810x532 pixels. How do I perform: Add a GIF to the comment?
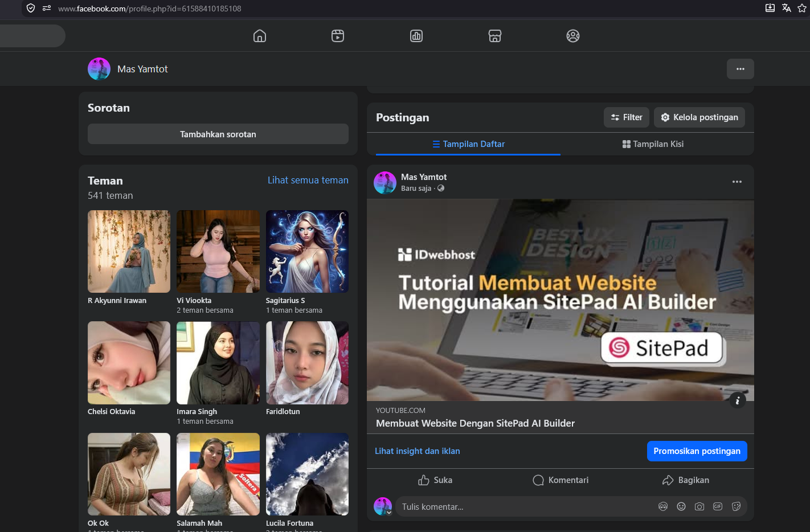pos(718,506)
